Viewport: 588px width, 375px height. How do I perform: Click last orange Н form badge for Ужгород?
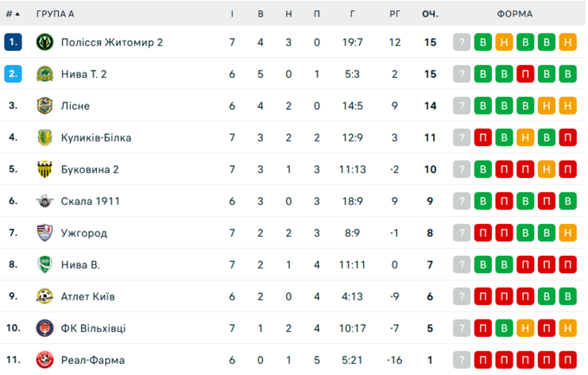567,233
